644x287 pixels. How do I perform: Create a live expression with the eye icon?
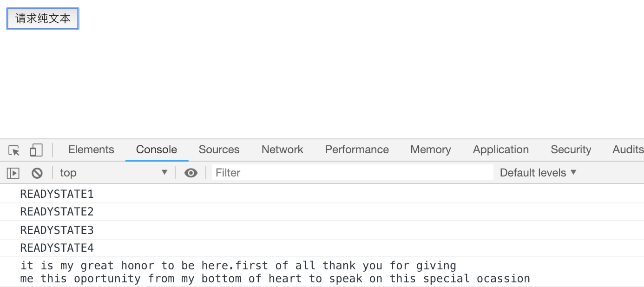191,173
